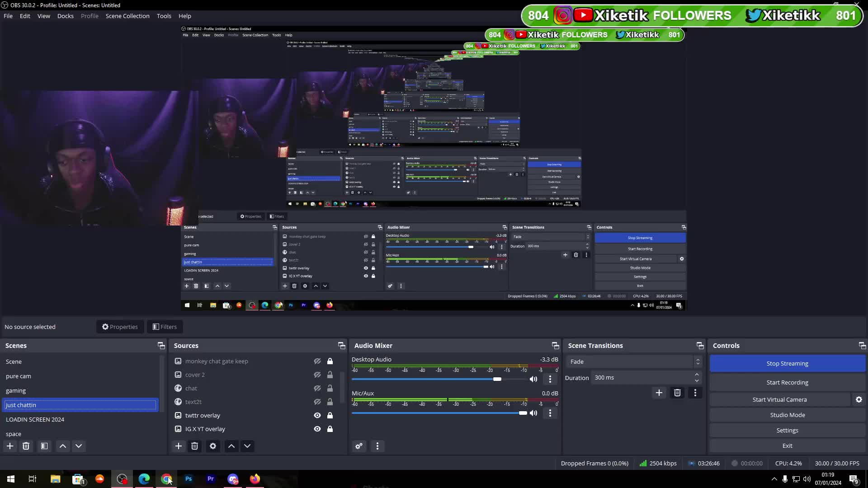Hide the twttr overlay source
The width and height of the screenshot is (868, 488).
pyautogui.click(x=317, y=415)
